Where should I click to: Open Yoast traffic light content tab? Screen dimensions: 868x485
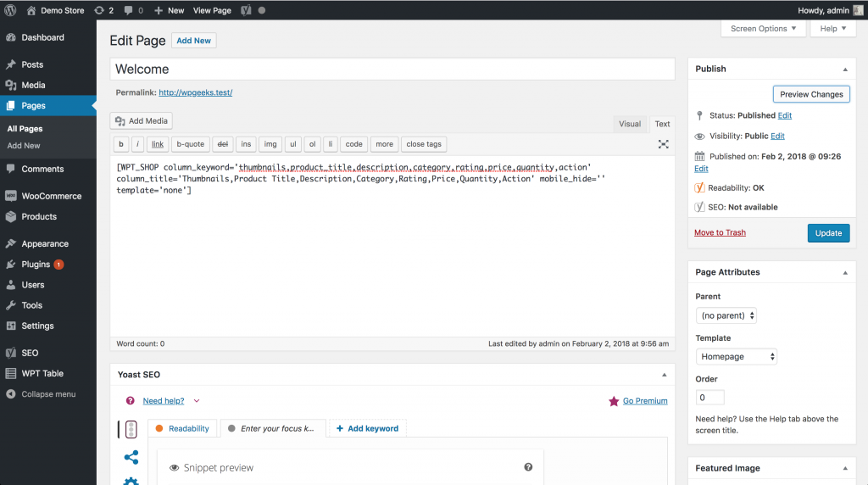click(x=131, y=429)
